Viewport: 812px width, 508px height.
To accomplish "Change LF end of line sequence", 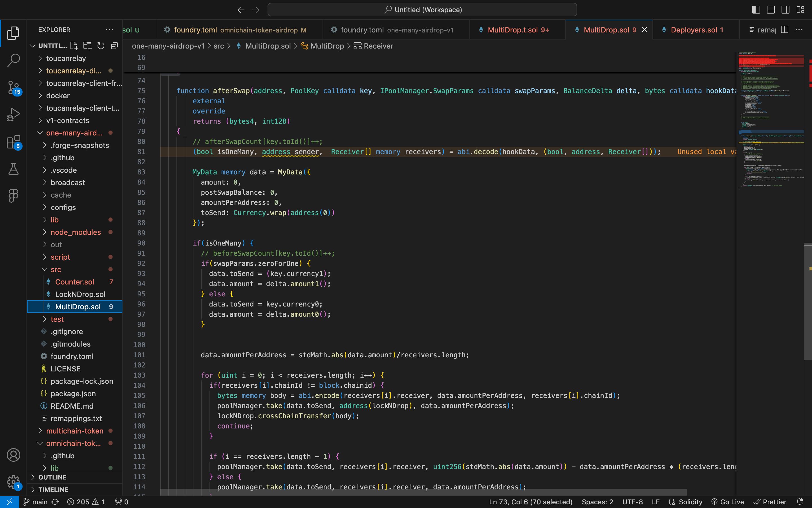I will tap(656, 502).
